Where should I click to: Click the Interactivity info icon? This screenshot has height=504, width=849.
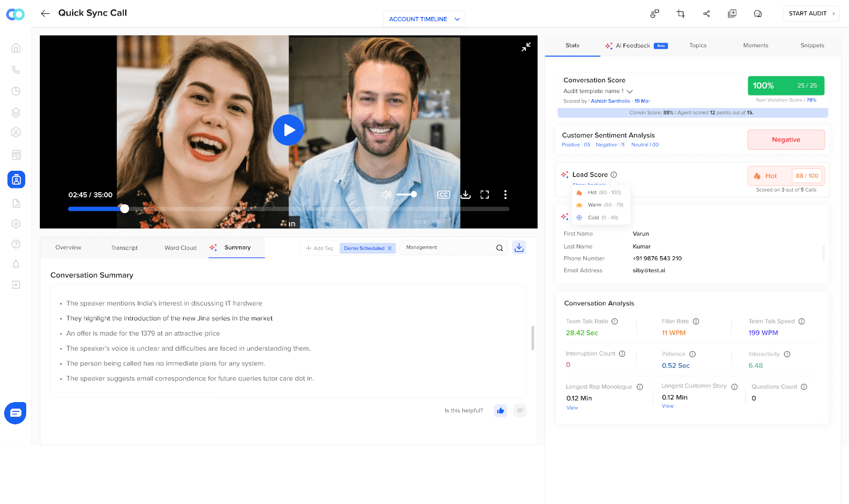[x=787, y=354]
